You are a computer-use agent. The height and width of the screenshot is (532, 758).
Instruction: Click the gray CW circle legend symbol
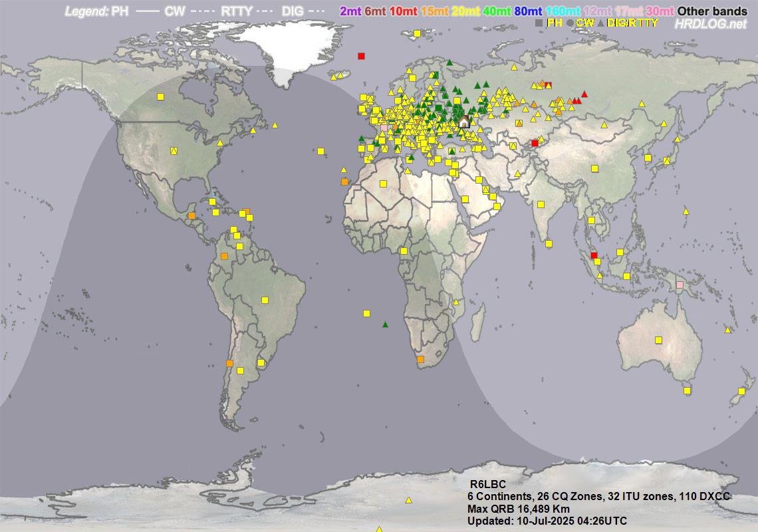(x=570, y=23)
